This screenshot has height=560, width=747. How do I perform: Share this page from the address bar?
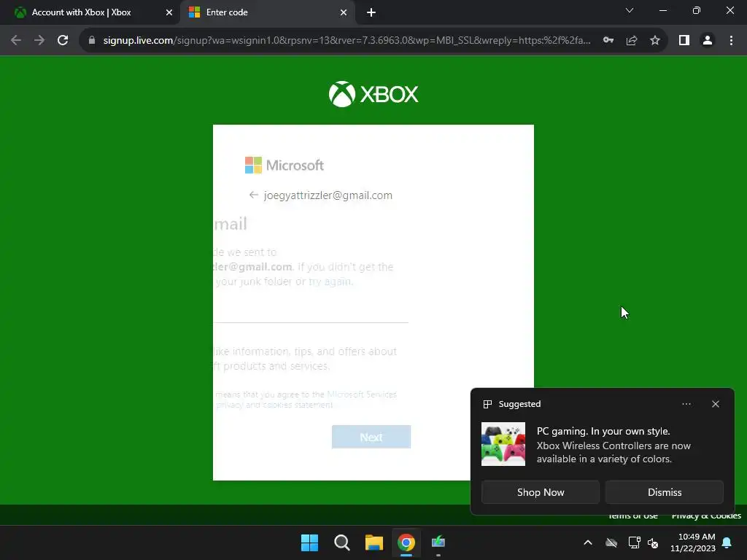click(632, 41)
